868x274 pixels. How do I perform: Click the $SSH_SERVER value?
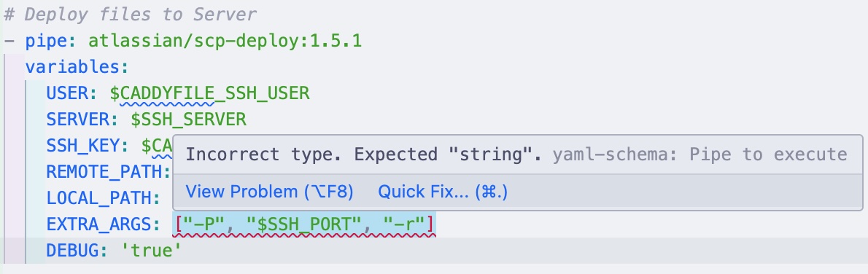coord(188,119)
